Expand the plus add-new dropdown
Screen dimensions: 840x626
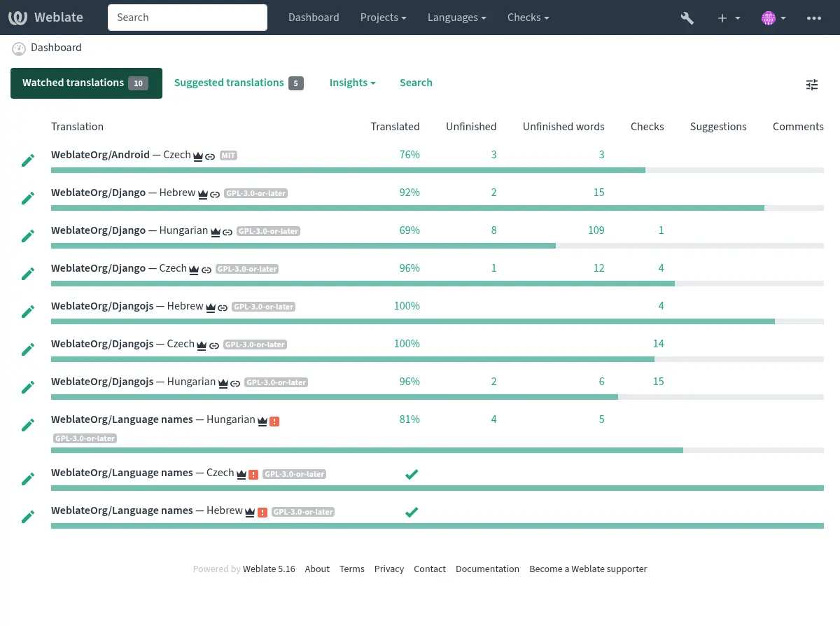pyautogui.click(x=729, y=18)
